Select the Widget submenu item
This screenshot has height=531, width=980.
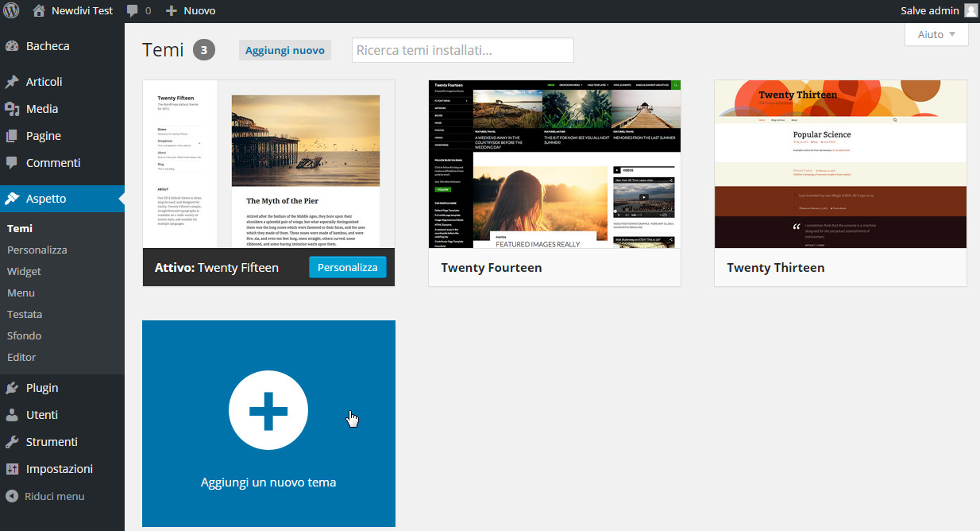24,271
